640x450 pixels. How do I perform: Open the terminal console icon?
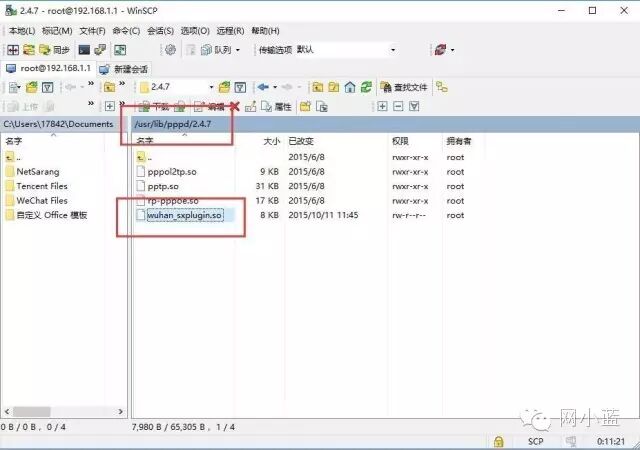[x=84, y=50]
